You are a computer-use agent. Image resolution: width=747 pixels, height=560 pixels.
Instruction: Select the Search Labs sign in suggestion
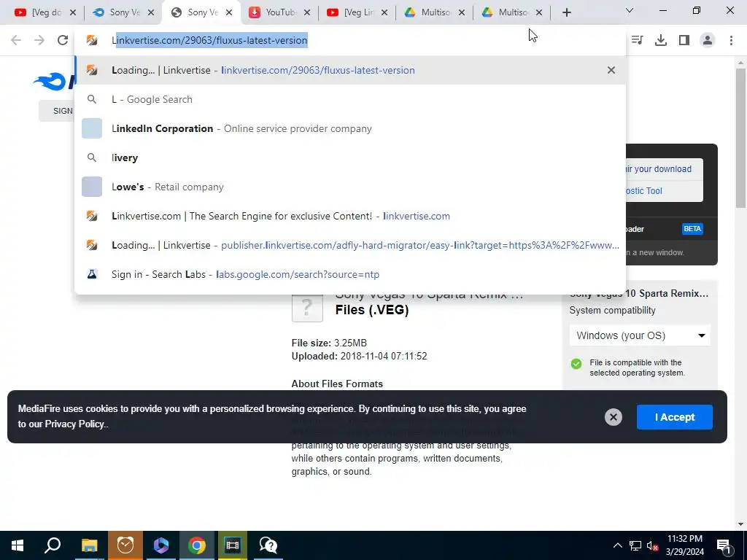(350, 274)
